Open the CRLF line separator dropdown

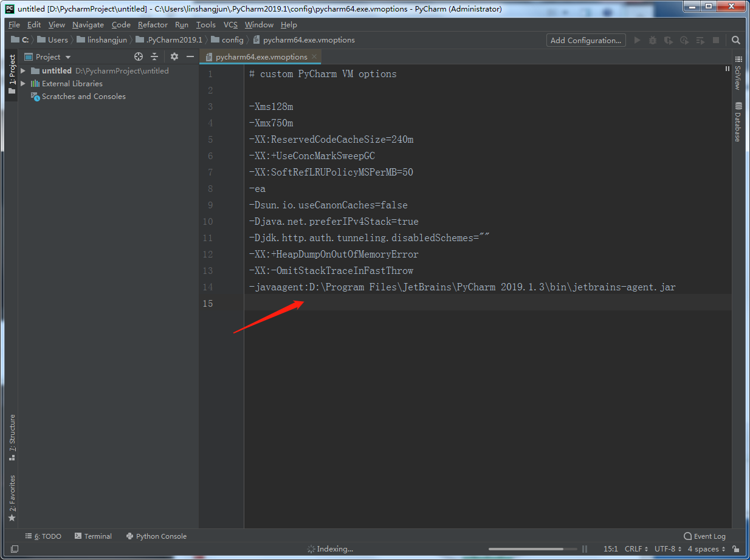pos(636,549)
